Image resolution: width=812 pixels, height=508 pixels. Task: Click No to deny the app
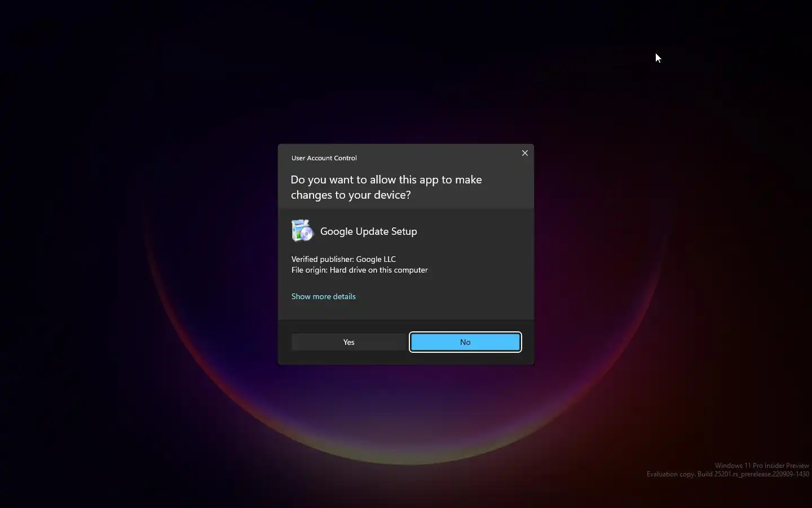[x=465, y=342]
